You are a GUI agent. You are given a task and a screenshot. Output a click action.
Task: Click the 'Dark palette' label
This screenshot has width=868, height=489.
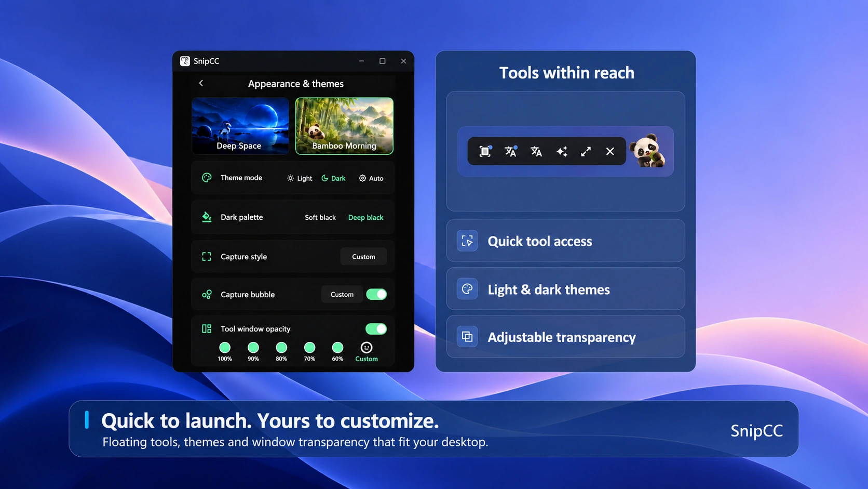pyautogui.click(x=242, y=217)
